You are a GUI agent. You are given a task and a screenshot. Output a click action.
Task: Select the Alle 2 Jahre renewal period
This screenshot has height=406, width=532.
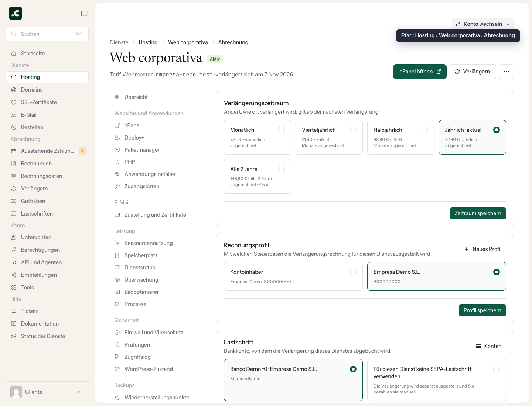258,176
